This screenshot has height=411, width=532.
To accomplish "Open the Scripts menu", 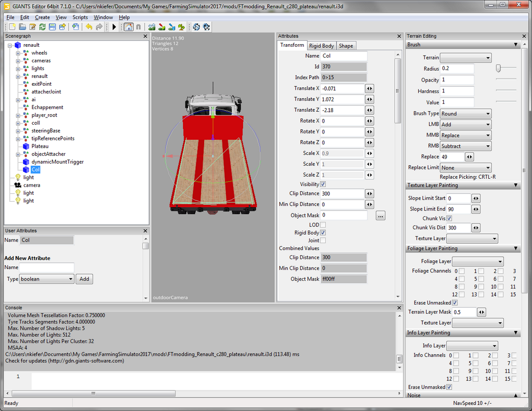I will tap(80, 17).
